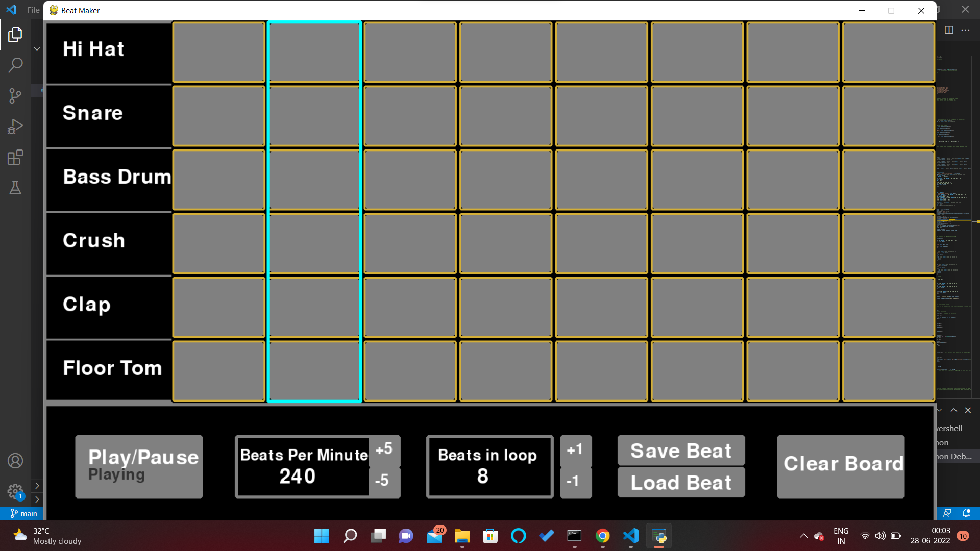Expand hidden icons in the system tray
This screenshot has height=551, width=980.
click(x=803, y=536)
